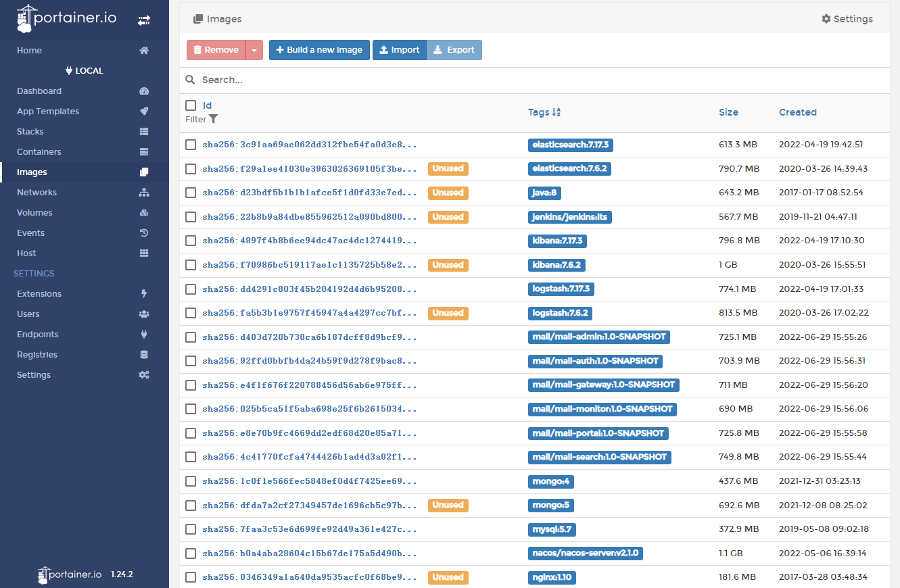900x588 pixels.
Task: Check the elasticsearch:7.17.3 row checkbox
Action: tap(191, 145)
